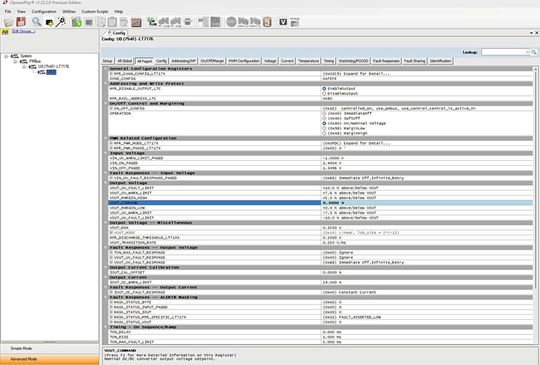
Task: Click the VIN_ON_PAGED register row
Action: [x=321, y=163]
